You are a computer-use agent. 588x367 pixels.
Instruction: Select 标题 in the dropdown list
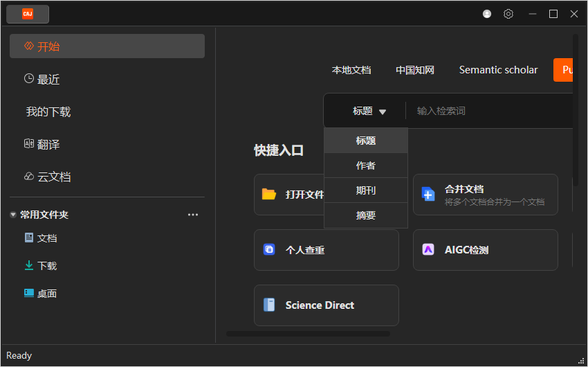[366, 141]
